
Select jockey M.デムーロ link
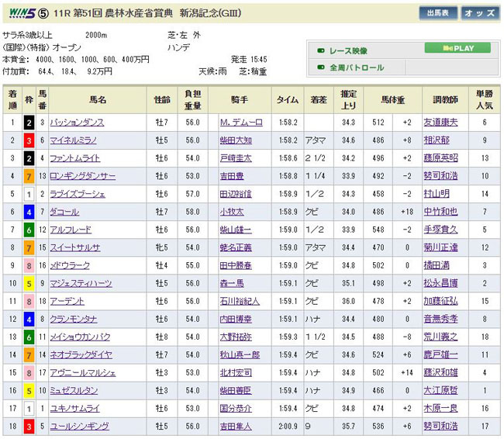pos(242,123)
